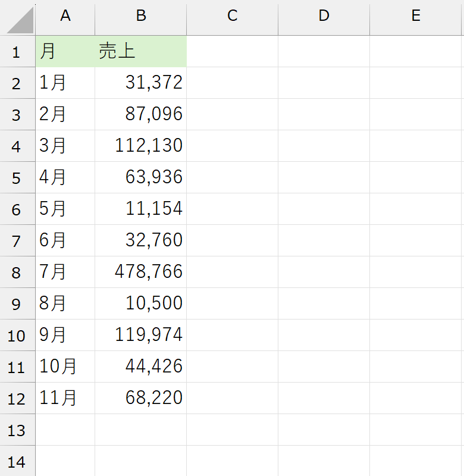This screenshot has width=464, height=476.
Task: Select cell with value 68,220
Action: pos(141,399)
